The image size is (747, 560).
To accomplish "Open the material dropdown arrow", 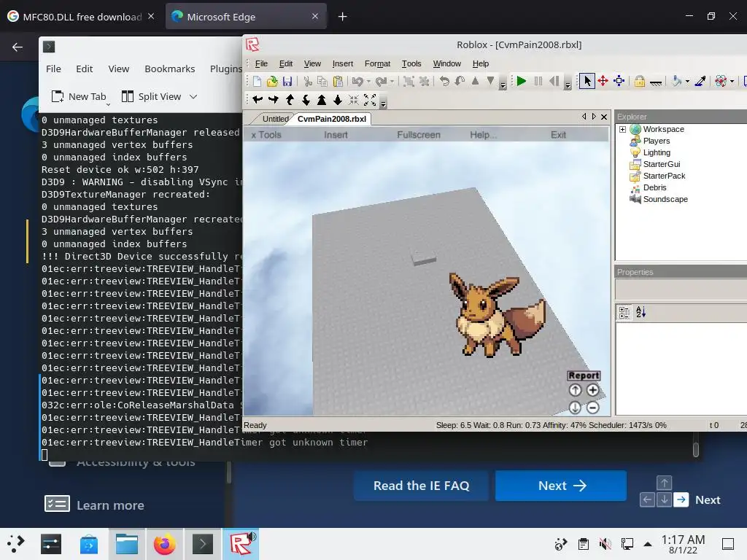I will (x=732, y=82).
